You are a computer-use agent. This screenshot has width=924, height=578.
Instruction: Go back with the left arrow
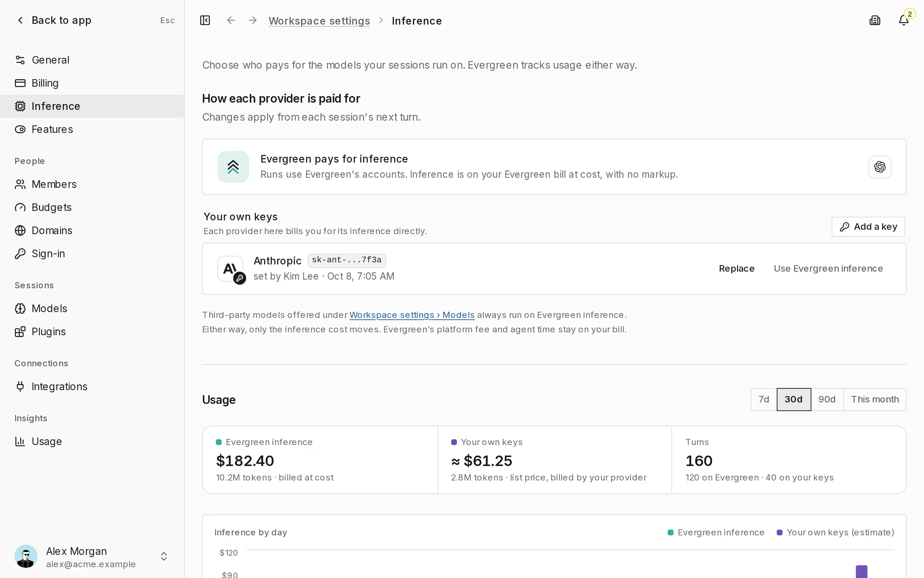(231, 20)
